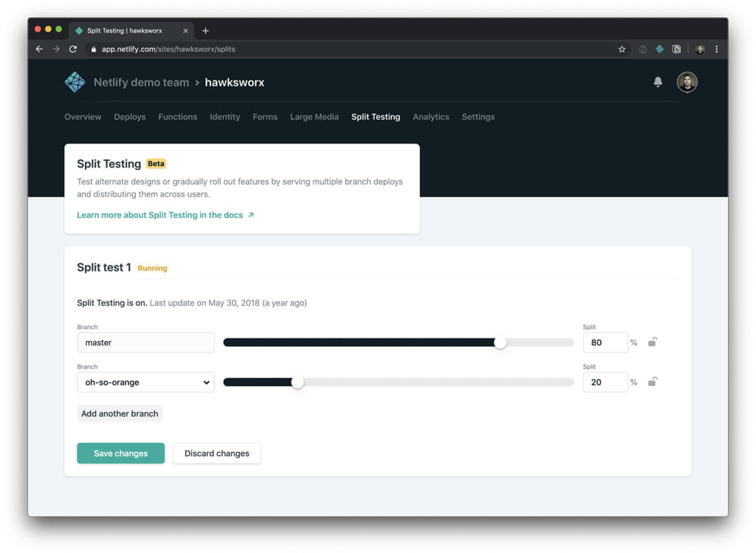Click the user avatar in the Netlify header
The image size is (756, 553).
point(687,81)
